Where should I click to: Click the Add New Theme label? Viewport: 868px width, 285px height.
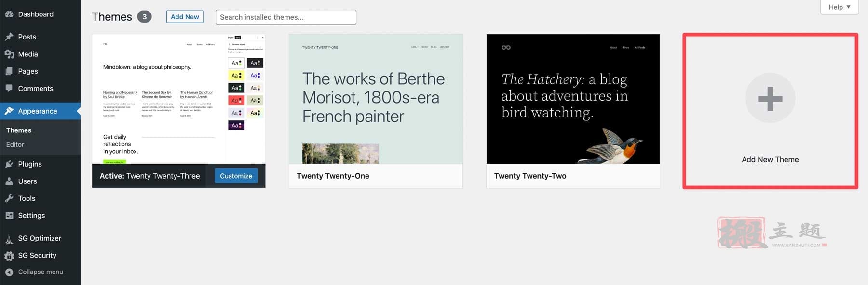click(x=770, y=160)
